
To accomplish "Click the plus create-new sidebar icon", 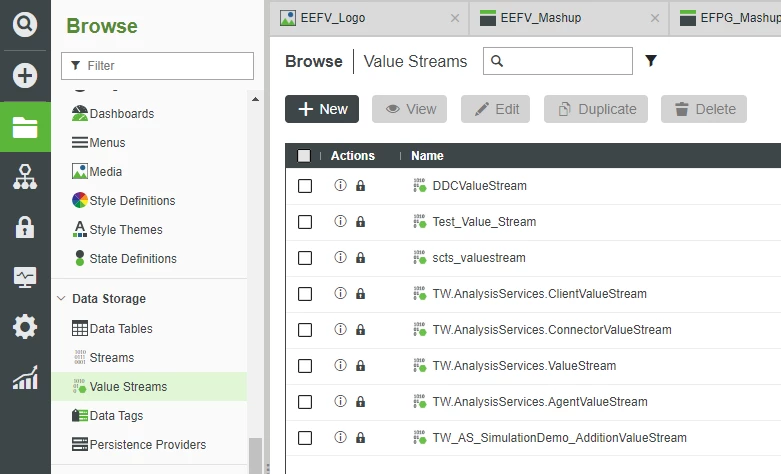I will tap(25, 76).
